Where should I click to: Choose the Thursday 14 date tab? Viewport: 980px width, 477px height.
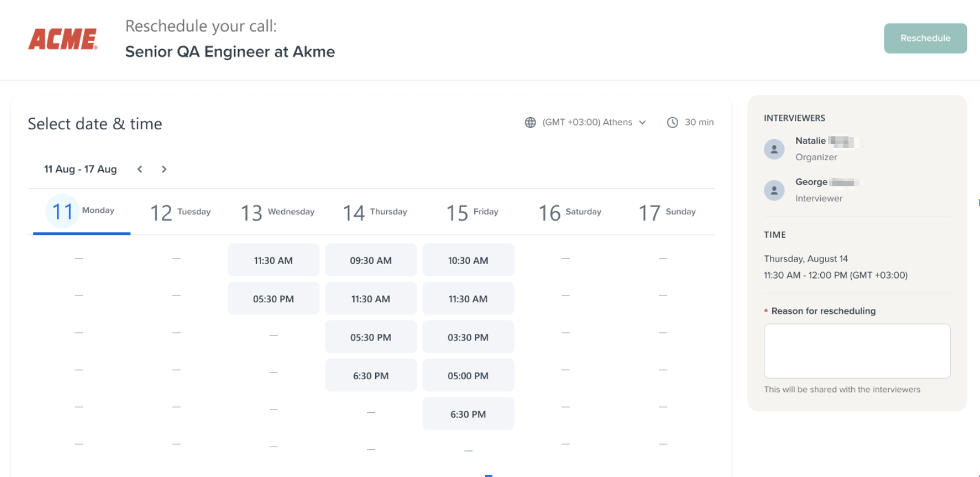point(375,212)
